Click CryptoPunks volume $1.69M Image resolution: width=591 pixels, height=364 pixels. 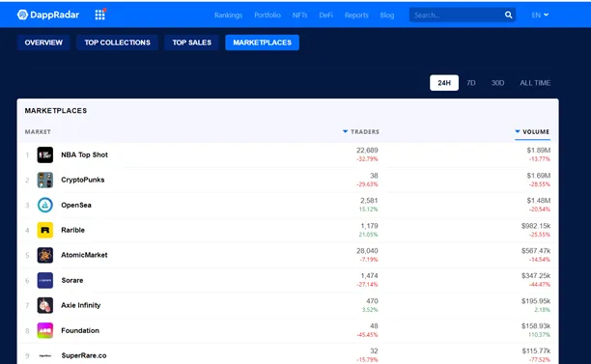pyautogui.click(x=539, y=176)
